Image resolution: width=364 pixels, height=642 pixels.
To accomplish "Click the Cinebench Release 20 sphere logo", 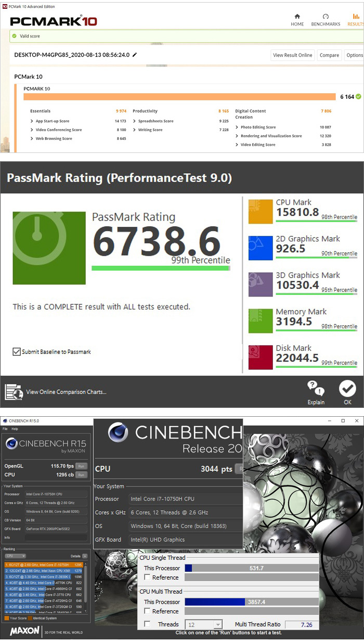I will (x=119, y=432).
